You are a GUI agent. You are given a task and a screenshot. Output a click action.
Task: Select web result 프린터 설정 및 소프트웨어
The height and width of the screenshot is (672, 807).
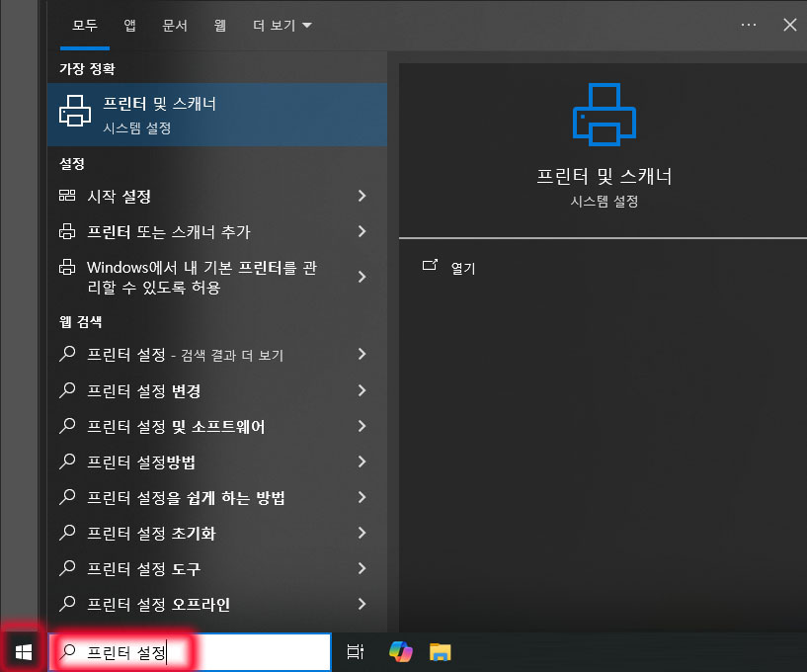pos(216,426)
